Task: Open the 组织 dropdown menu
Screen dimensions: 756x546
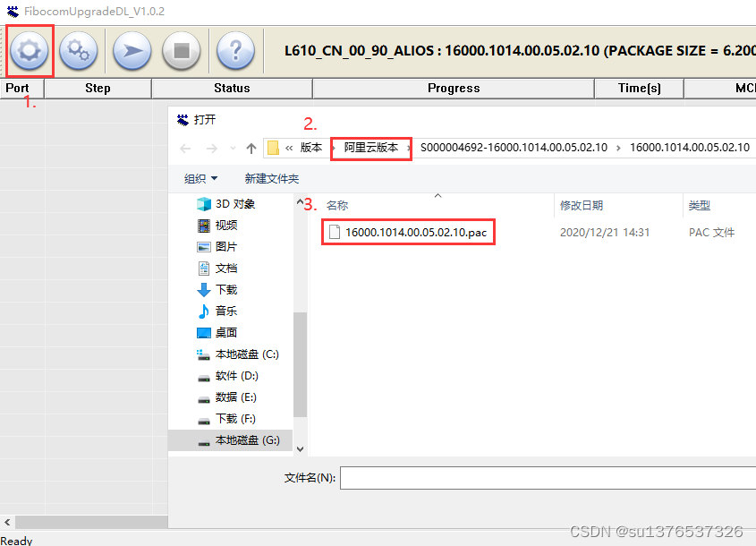Action: [x=200, y=179]
